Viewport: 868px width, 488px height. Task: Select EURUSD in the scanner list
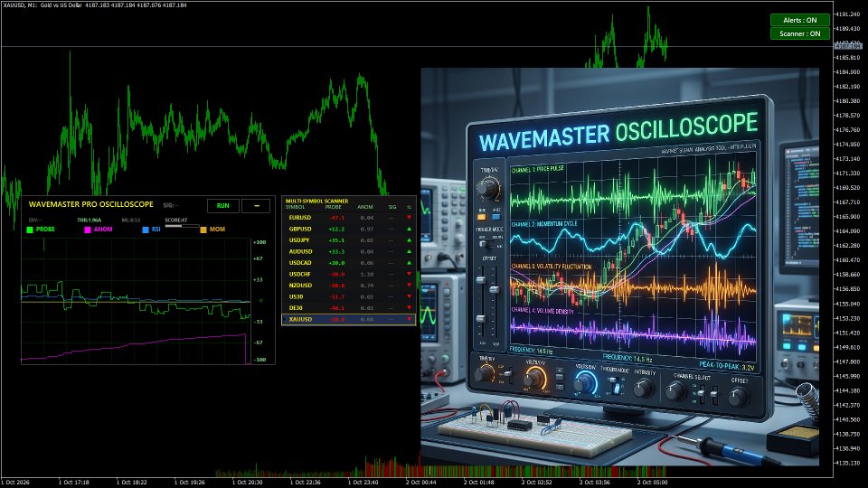coord(299,218)
